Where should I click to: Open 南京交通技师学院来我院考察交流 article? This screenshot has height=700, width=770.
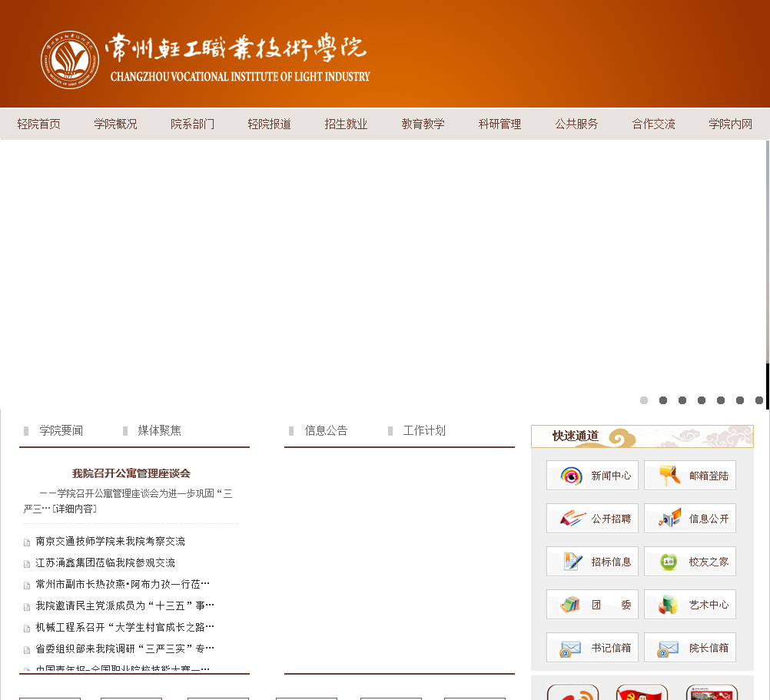click(x=110, y=541)
